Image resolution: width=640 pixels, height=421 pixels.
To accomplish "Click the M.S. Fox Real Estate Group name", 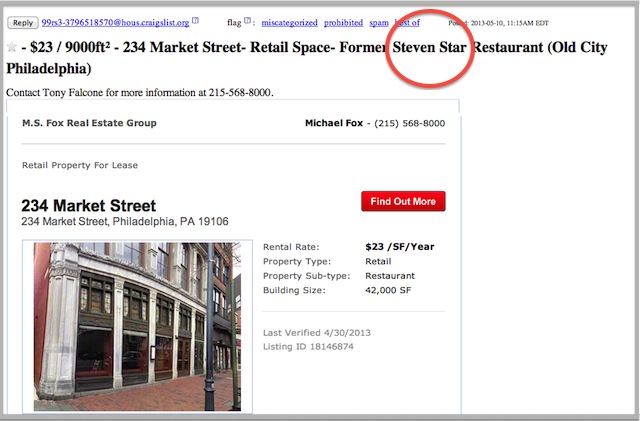I will (x=89, y=124).
